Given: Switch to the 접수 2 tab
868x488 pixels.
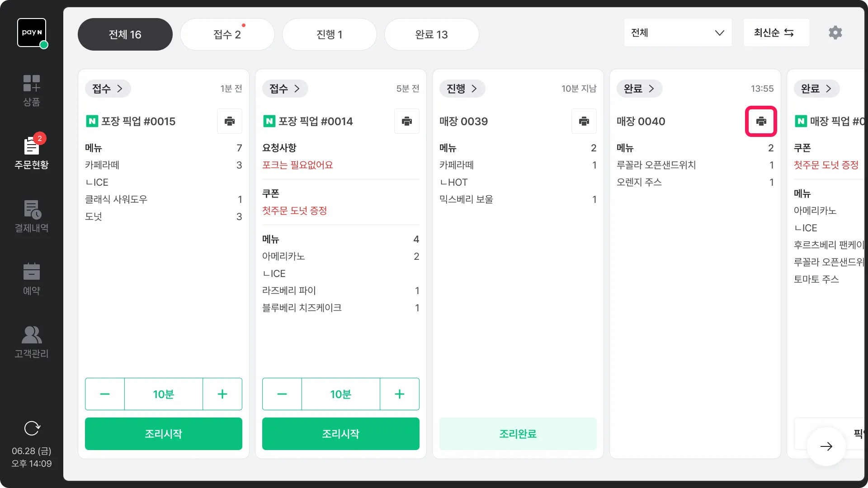Looking at the screenshot, I should [x=227, y=34].
